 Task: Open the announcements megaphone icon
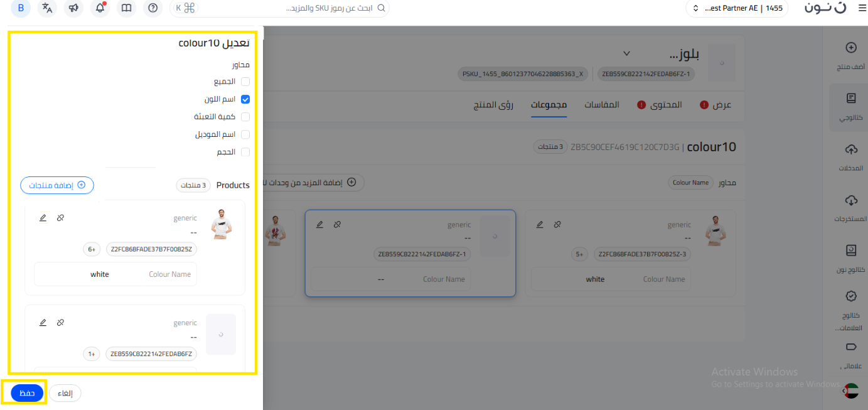[73, 8]
